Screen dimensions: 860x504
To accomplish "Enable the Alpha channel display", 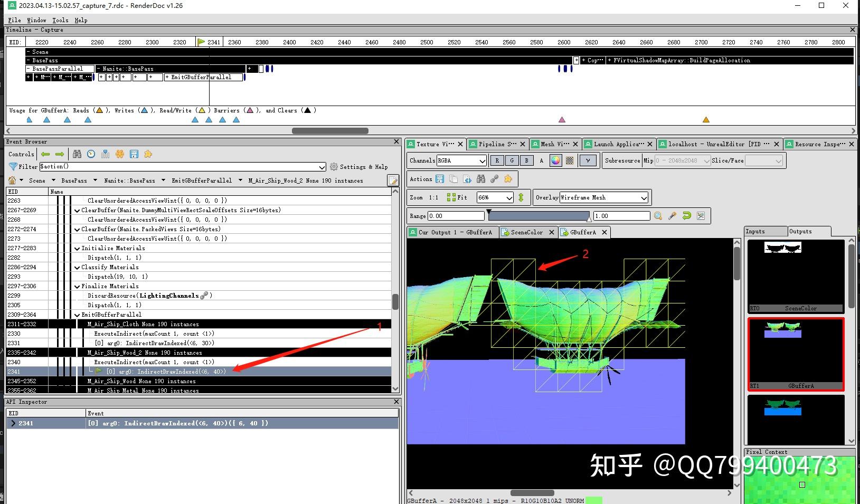I will pyautogui.click(x=541, y=160).
